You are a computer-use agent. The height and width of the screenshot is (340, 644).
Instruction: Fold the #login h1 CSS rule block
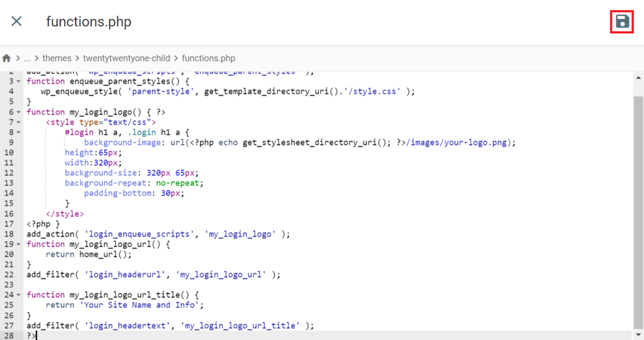pyautogui.click(x=18, y=132)
